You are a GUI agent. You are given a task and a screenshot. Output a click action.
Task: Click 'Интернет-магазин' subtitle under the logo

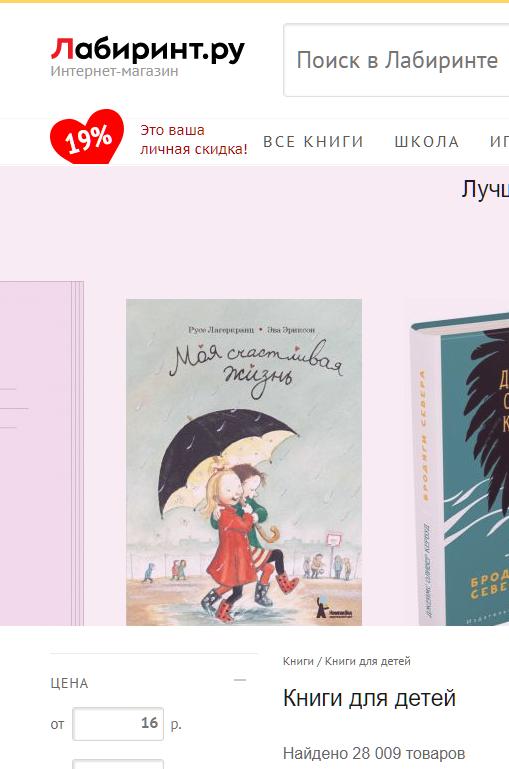coord(114,71)
